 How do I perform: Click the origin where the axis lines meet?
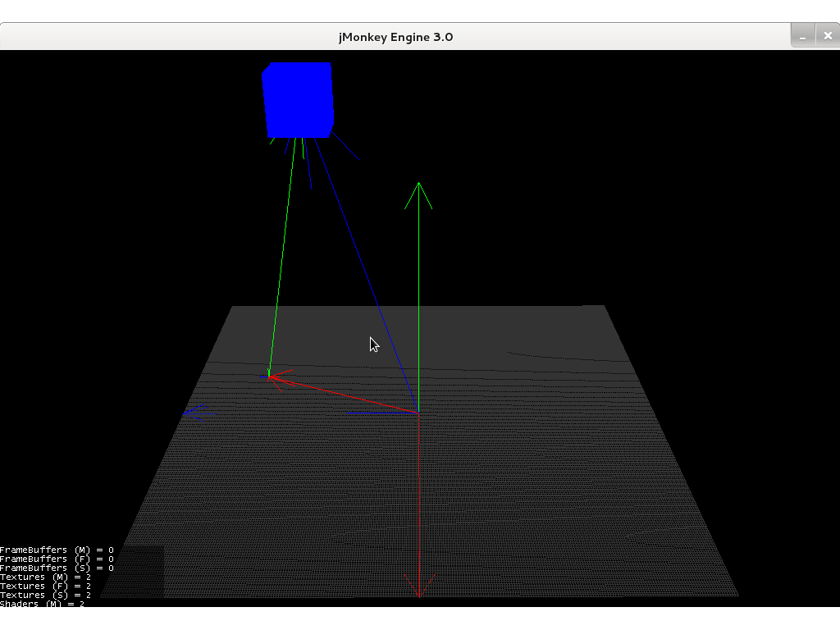(418, 412)
